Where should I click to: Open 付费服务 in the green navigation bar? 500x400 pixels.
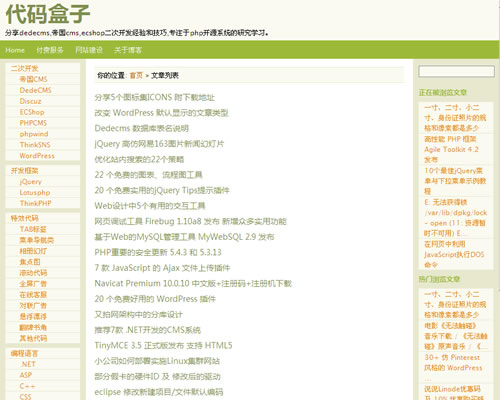50,50
